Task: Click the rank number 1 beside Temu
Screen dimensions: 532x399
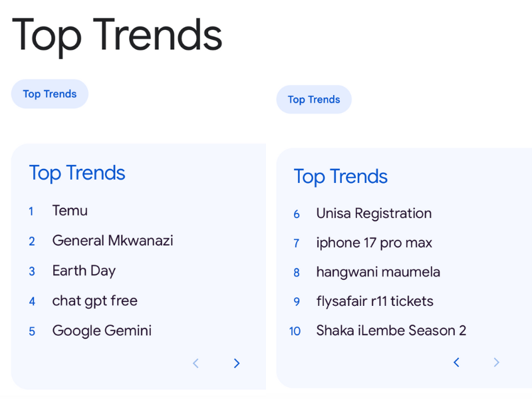Action: (x=31, y=211)
